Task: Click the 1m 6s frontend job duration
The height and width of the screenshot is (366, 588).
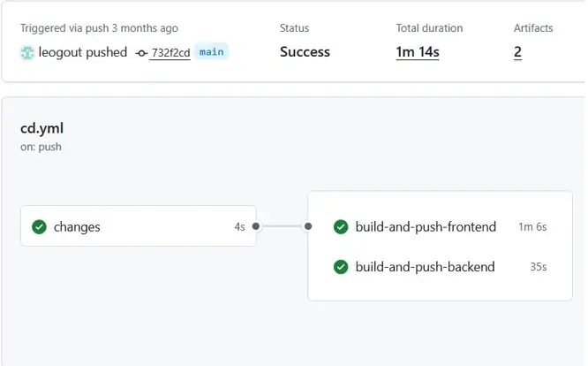Action: click(532, 227)
